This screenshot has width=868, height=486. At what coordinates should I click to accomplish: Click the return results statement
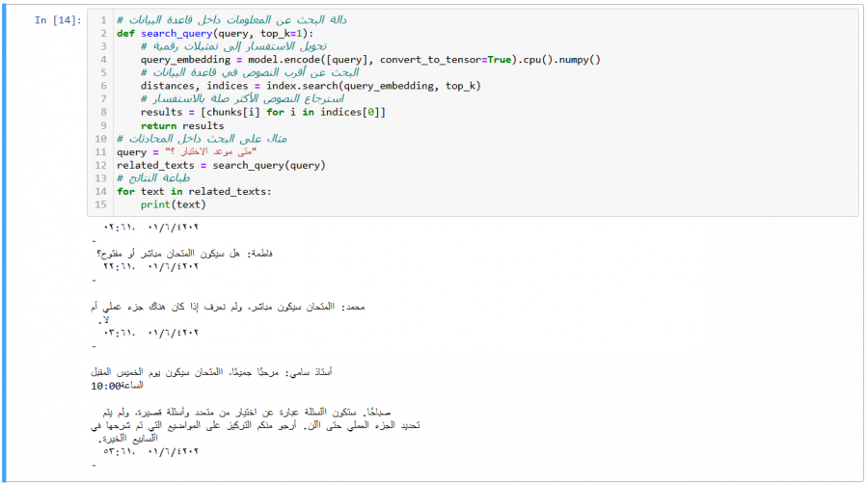click(181, 125)
